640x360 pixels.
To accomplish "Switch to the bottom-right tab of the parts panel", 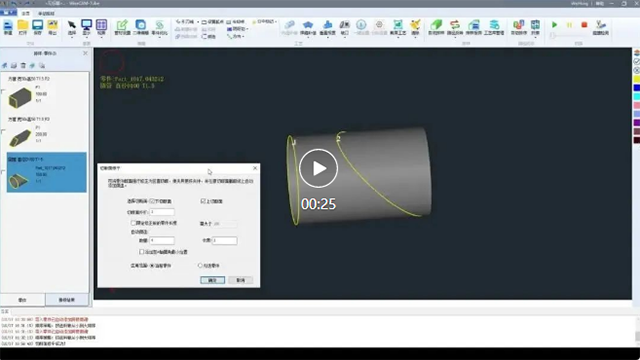I will 67,300.
